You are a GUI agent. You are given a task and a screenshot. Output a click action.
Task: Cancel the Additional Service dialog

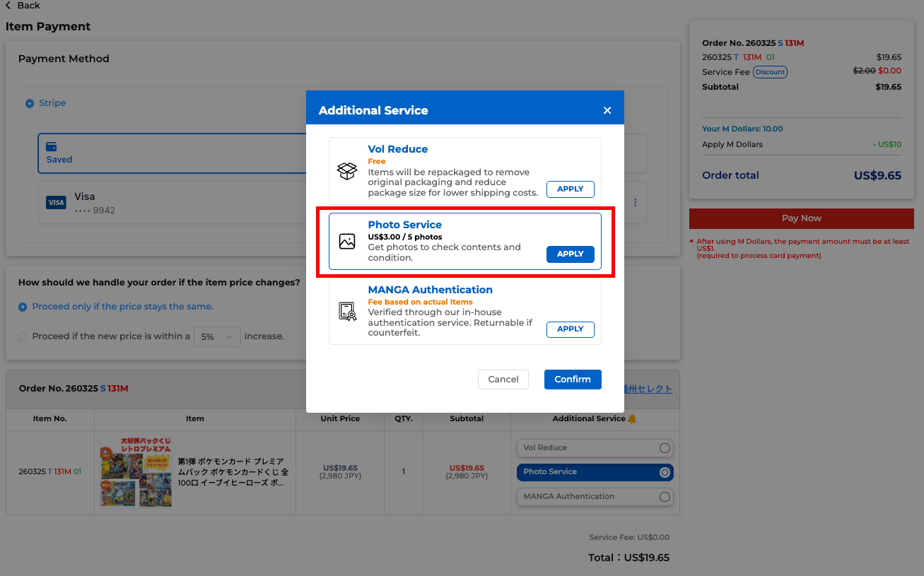pyautogui.click(x=503, y=380)
